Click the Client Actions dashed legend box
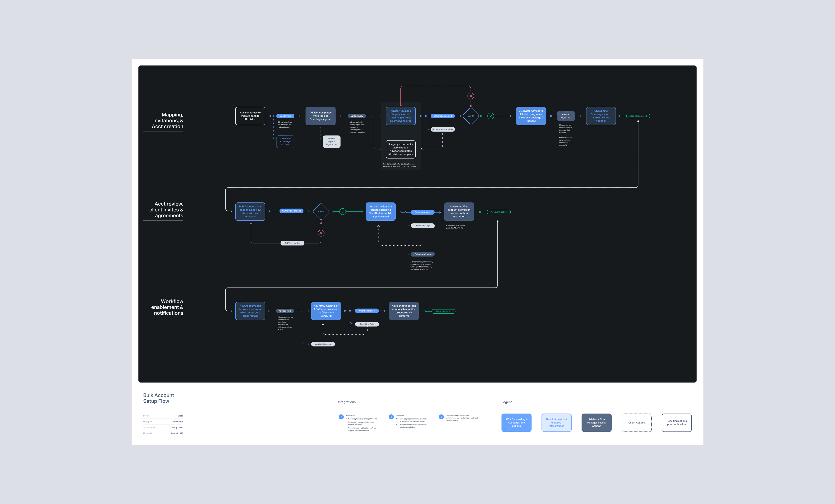835x504 pixels. click(x=636, y=423)
